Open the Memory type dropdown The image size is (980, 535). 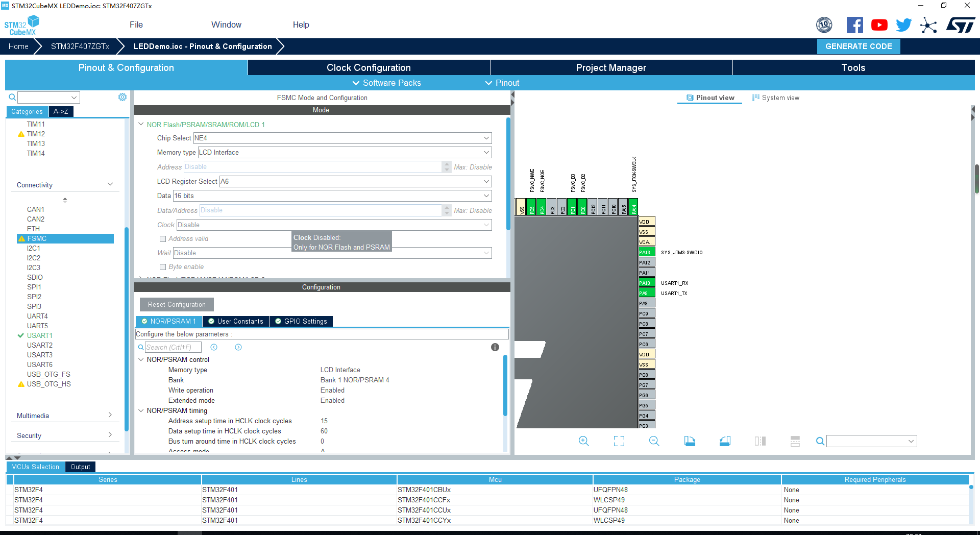345,152
